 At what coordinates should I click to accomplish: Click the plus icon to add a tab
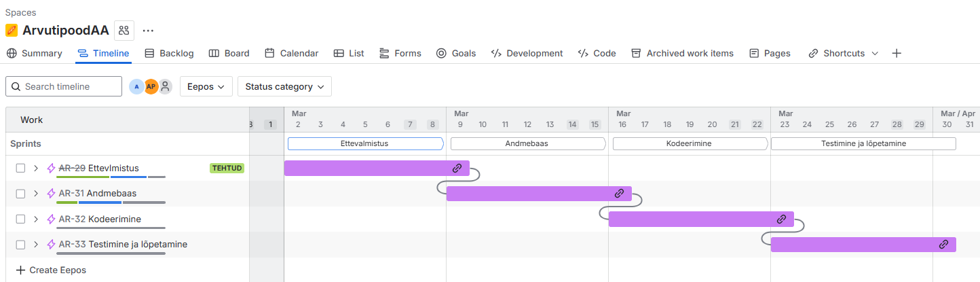click(x=897, y=53)
